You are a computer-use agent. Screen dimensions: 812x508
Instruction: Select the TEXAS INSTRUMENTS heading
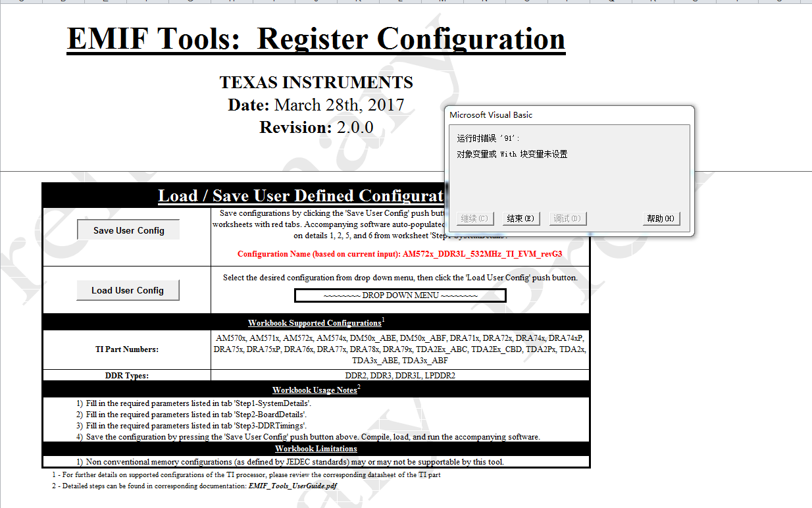pos(316,83)
